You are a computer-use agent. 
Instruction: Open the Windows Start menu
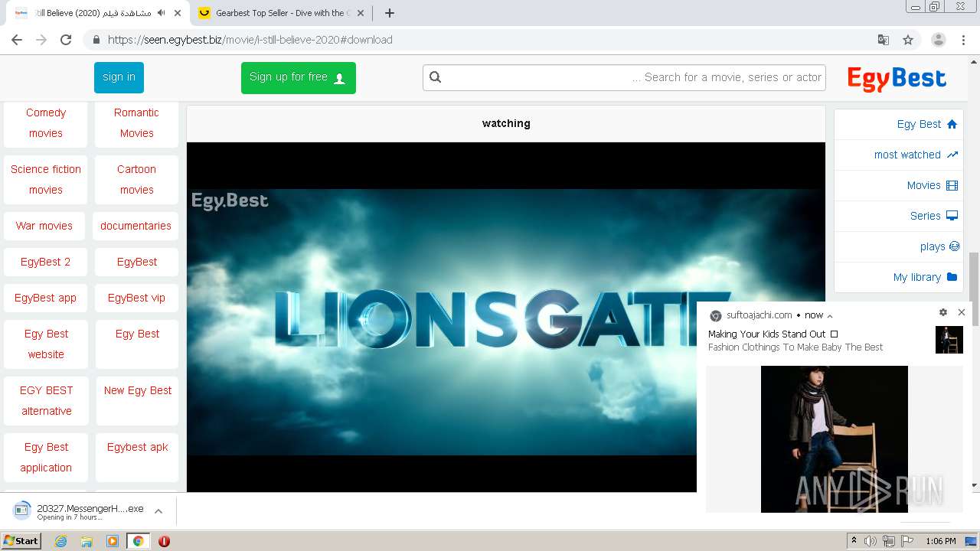coord(21,540)
